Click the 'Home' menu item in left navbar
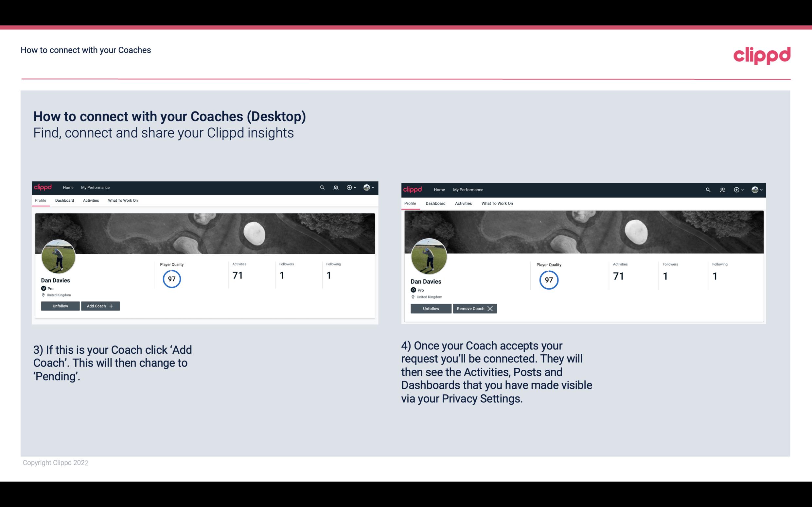The image size is (812, 507). [x=68, y=188]
